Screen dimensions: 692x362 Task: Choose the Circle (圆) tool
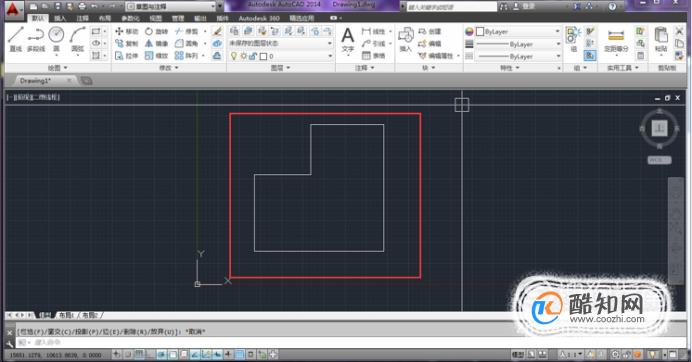coord(56,39)
